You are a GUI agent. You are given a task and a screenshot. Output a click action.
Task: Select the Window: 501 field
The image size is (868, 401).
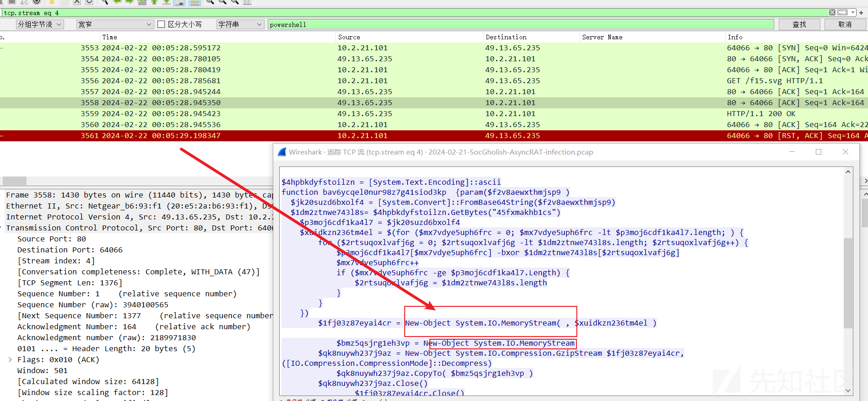click(43, 370)
